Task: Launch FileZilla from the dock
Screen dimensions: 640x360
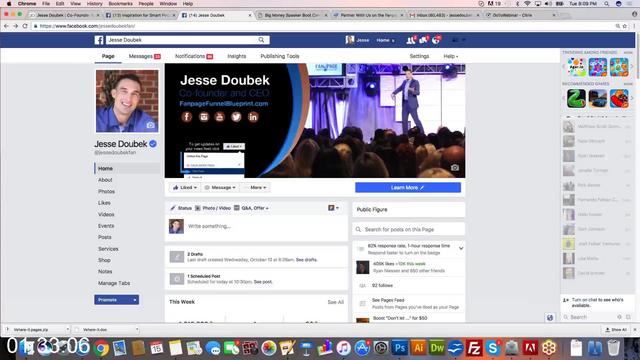Action: (474, 348)
